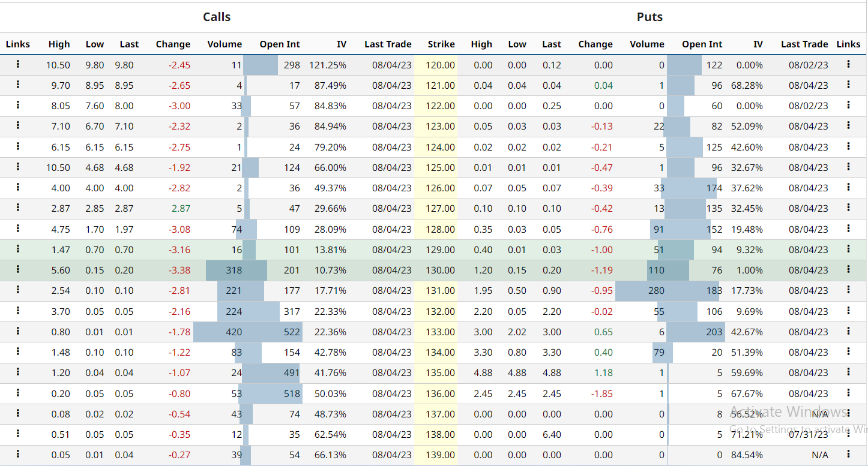
Task: Sort Puts by Last Trade header
Action: pos(804,44)
